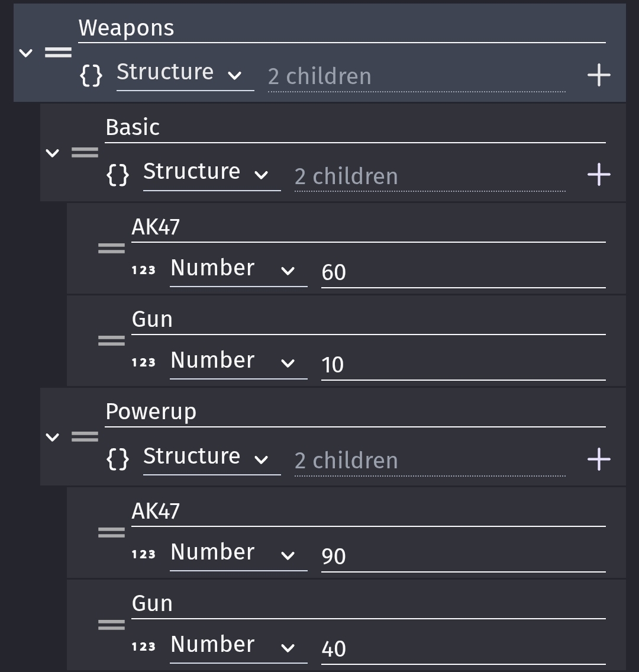Add a child to the Powerup structure
Viewport: 639px width, 672px height.
[598, 459]
